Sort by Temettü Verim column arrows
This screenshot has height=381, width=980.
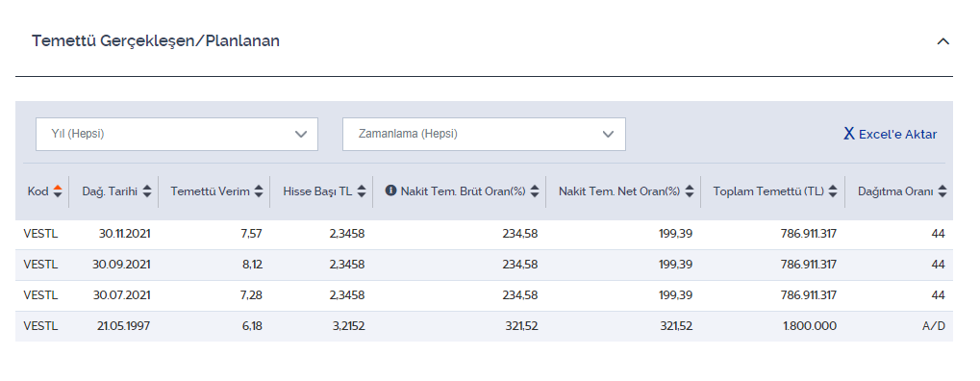click(259, 191)
